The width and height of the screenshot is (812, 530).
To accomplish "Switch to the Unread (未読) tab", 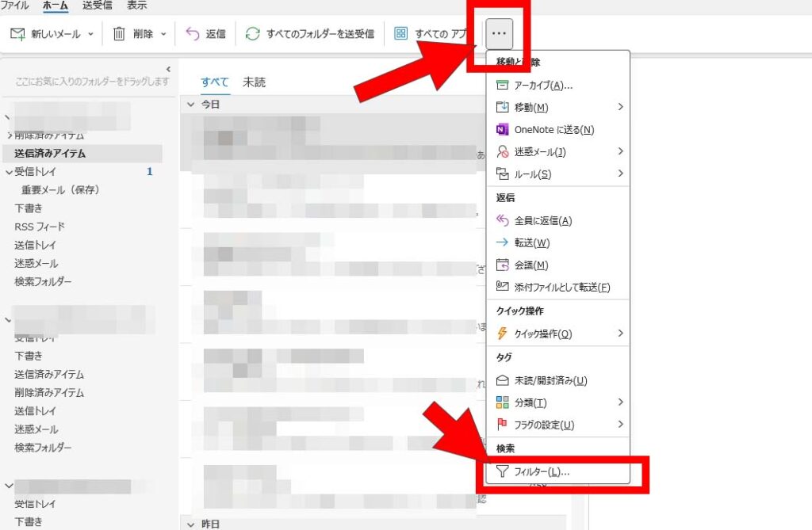I will [254, 82].
